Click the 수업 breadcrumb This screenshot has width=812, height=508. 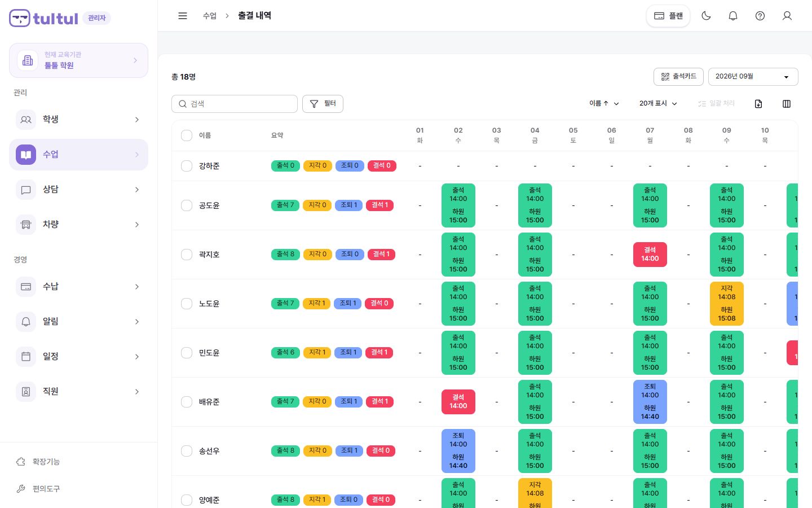[210, 16]
